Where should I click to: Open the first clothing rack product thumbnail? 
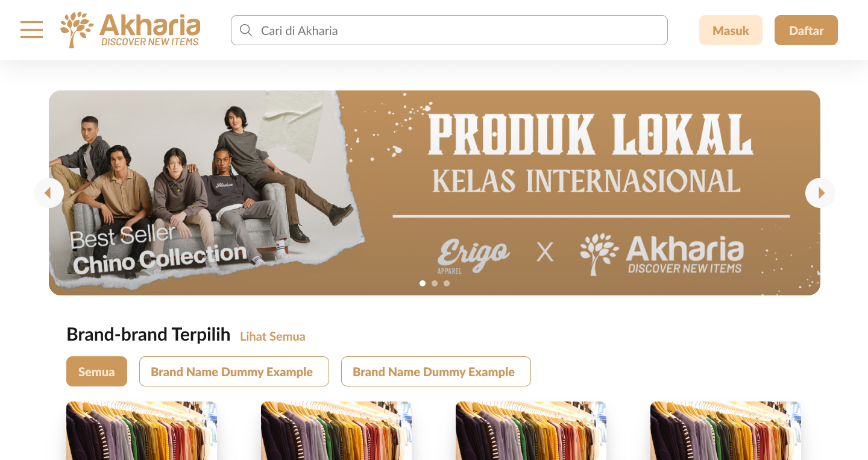coord(142,430)
